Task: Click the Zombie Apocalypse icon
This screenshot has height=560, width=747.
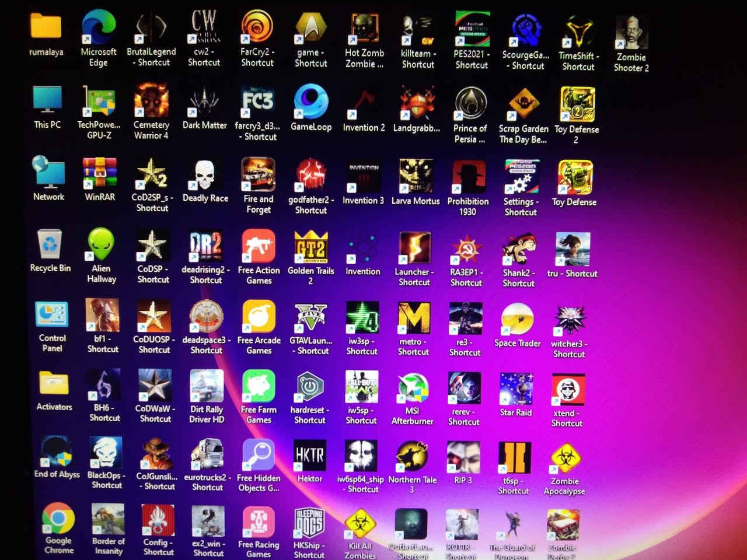Action: pos(565,458)
